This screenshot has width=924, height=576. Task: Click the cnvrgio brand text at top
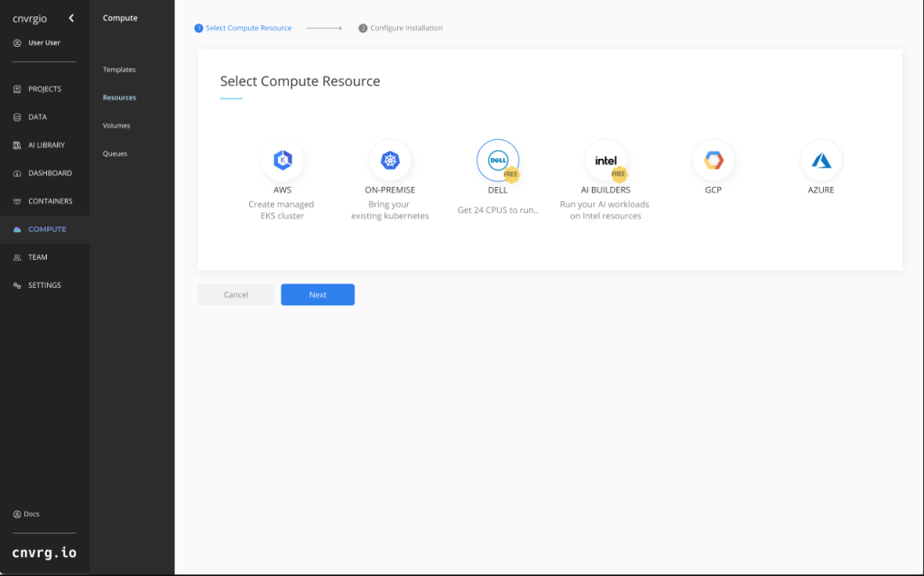(30, 19)
